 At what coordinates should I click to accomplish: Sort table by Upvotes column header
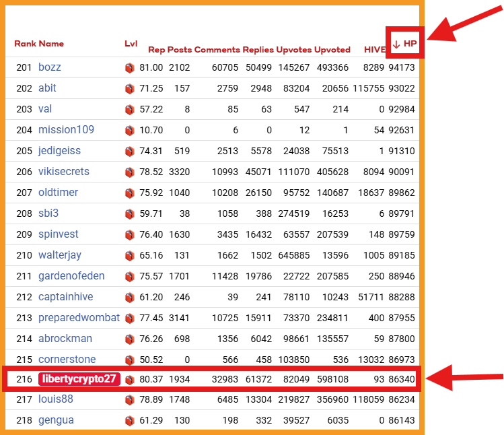294,50
